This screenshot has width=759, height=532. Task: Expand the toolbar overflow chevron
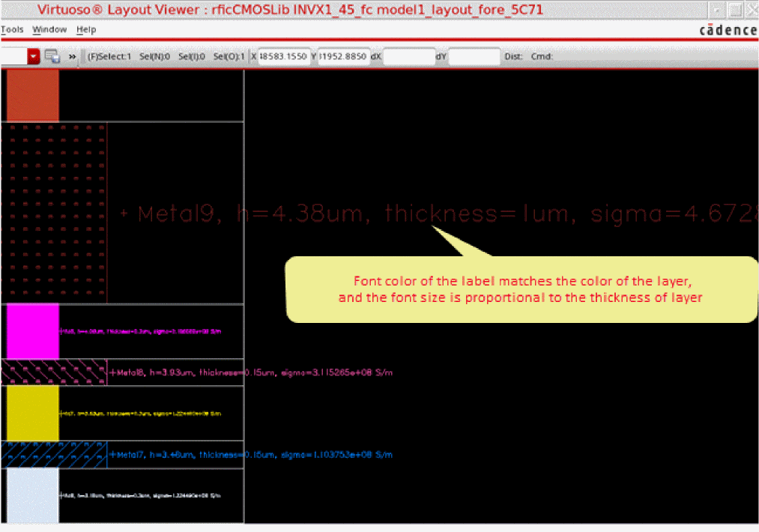(72, 57)
